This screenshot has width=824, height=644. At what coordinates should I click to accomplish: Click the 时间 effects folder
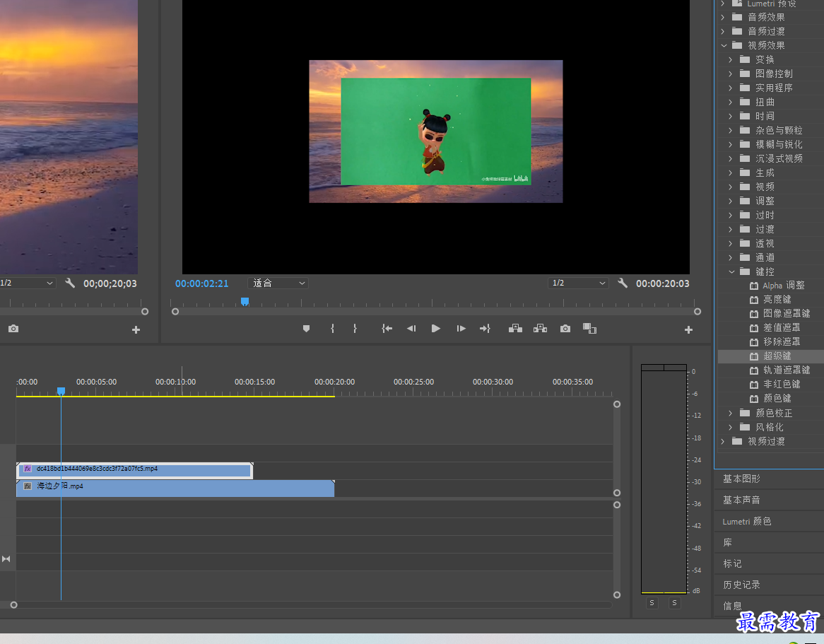765,116
